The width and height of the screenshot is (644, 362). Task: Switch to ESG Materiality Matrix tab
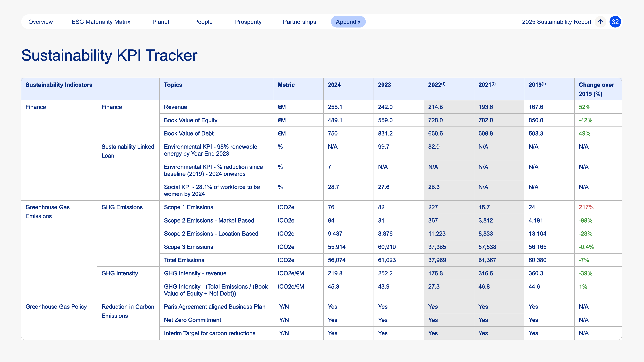[101, 22]
